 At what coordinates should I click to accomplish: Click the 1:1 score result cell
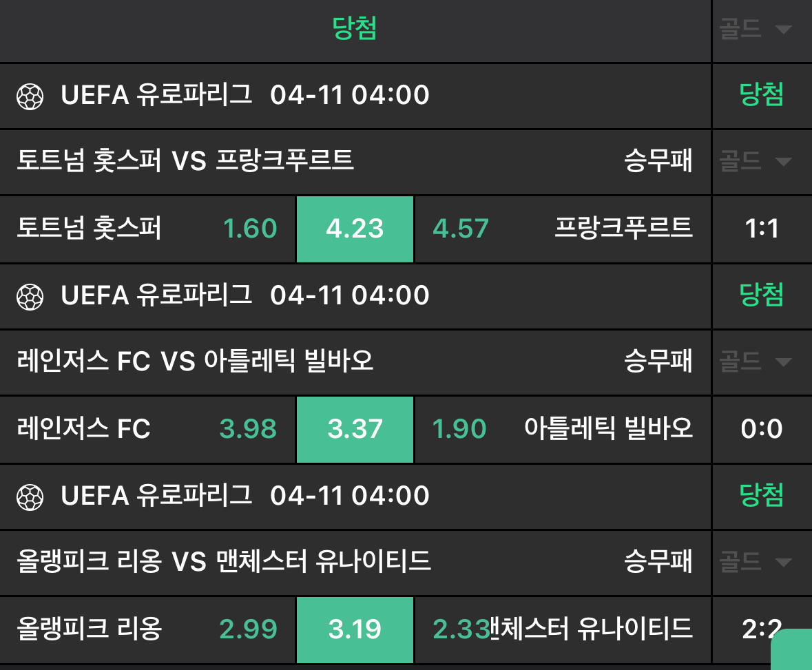coord(762,229)
